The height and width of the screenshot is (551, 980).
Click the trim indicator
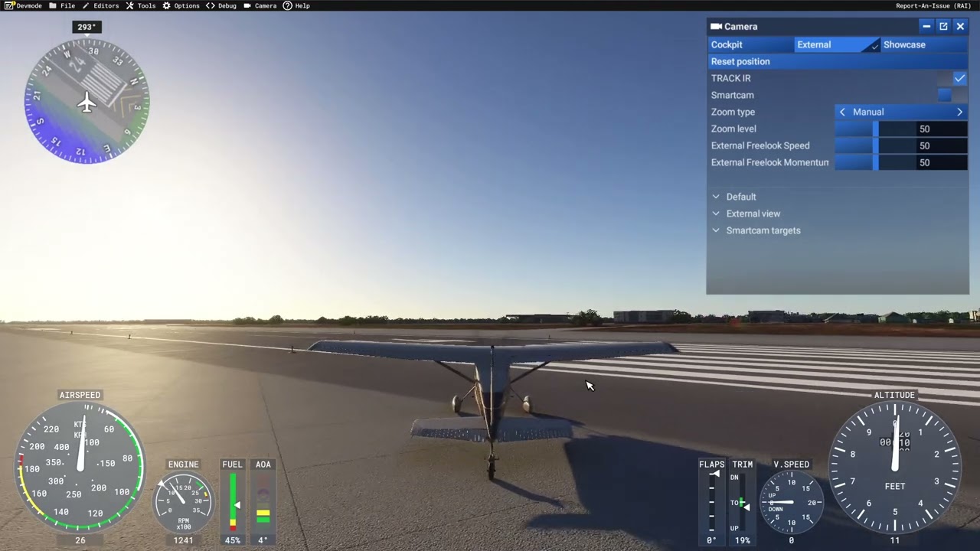[742, 503]
